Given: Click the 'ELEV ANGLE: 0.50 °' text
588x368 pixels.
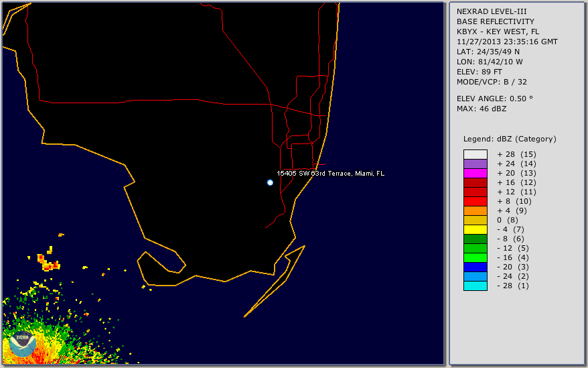Looking at the screenshot, I should [x=495, y=99].
